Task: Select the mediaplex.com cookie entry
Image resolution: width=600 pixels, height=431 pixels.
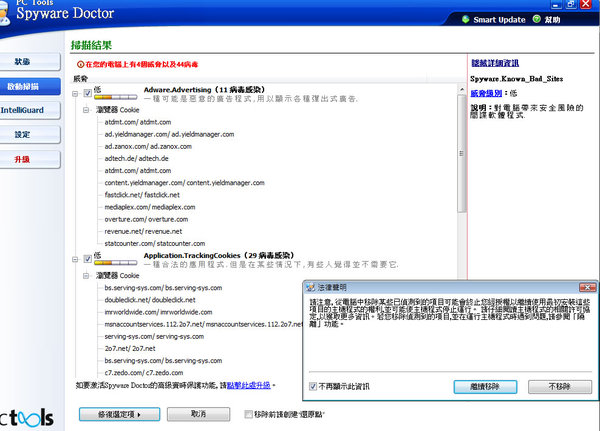Action: 150,207
